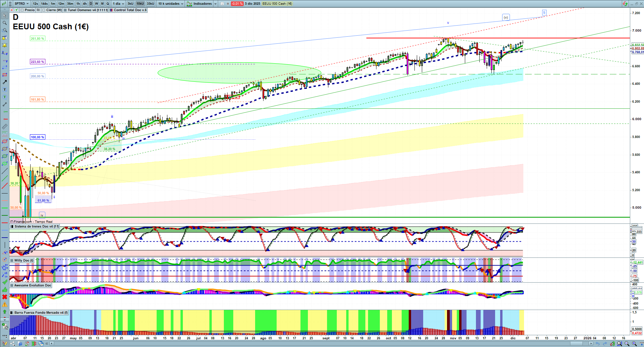
Task: Click the chart info 'i' icon
Action: tap(222, 4)
